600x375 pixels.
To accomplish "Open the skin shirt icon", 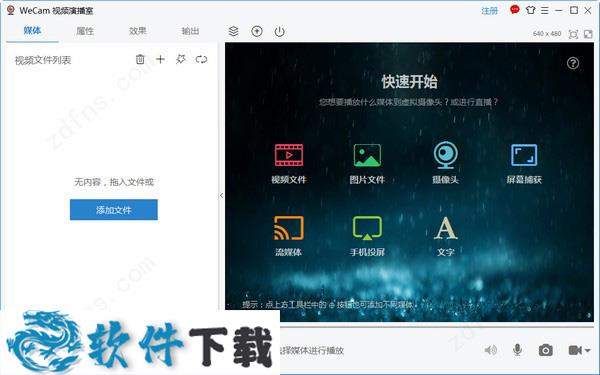I will tap(530, 10).
